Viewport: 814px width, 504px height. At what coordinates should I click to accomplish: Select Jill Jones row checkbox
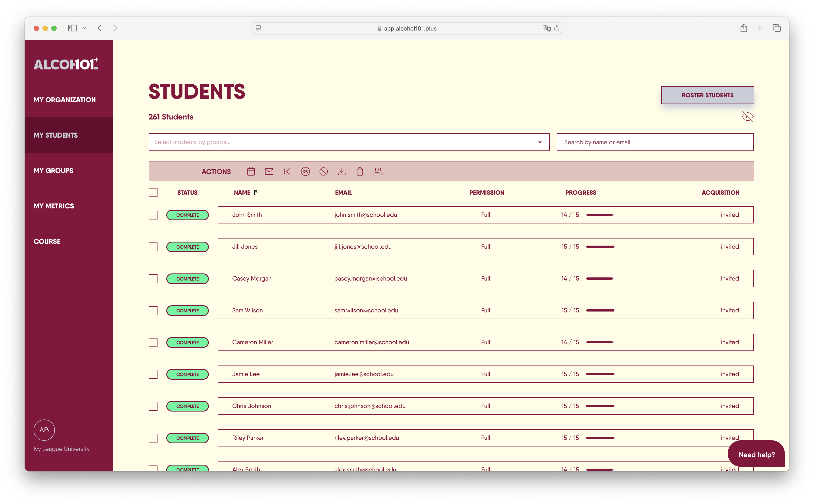[153, 247]
